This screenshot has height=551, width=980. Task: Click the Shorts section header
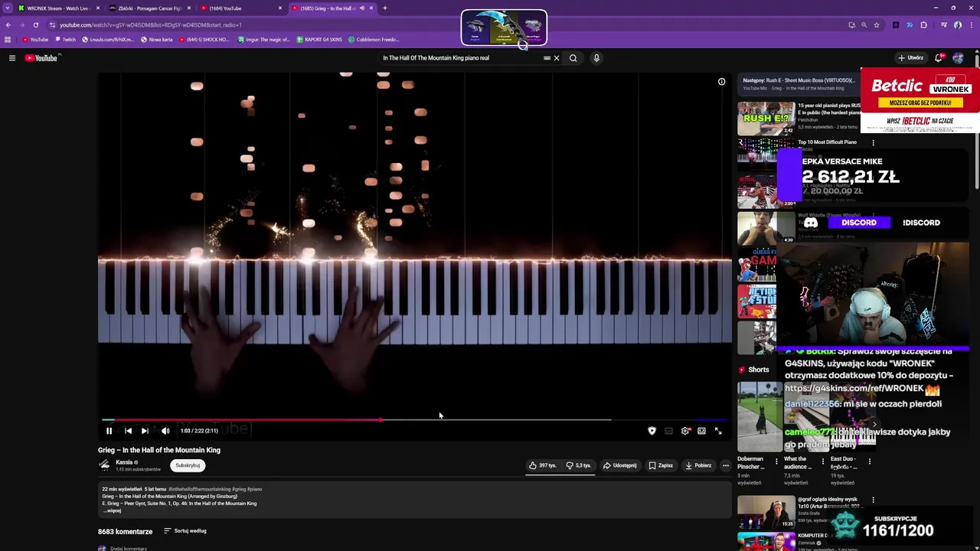759,370
